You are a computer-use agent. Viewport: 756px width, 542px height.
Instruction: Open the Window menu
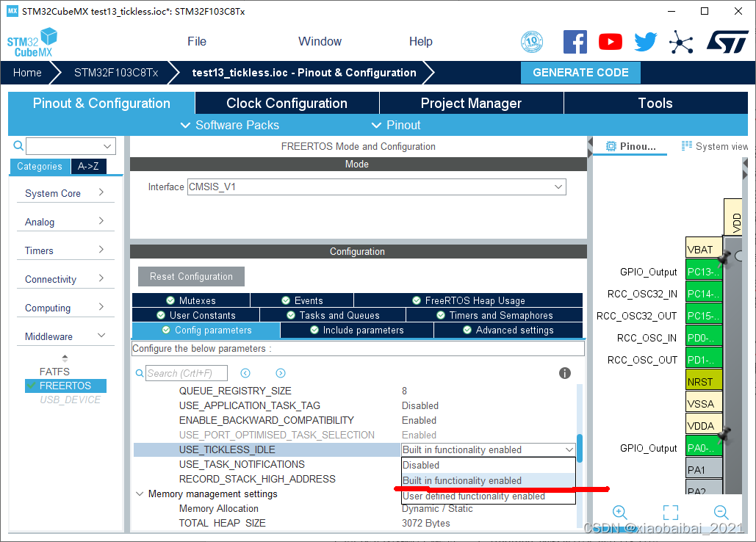320,41
